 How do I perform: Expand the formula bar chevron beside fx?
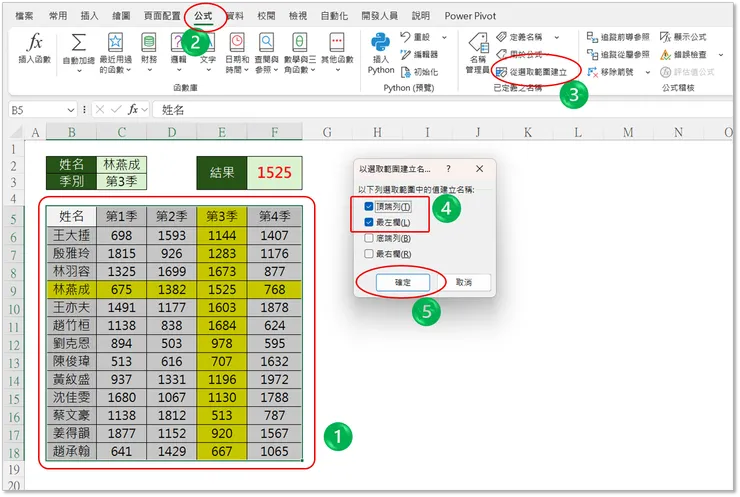tap(144, 110)
